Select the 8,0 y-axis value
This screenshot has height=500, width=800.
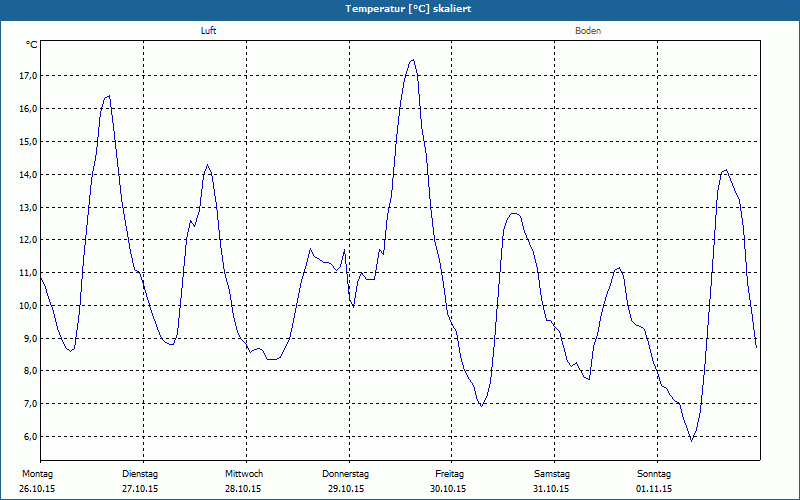[30, 371]
